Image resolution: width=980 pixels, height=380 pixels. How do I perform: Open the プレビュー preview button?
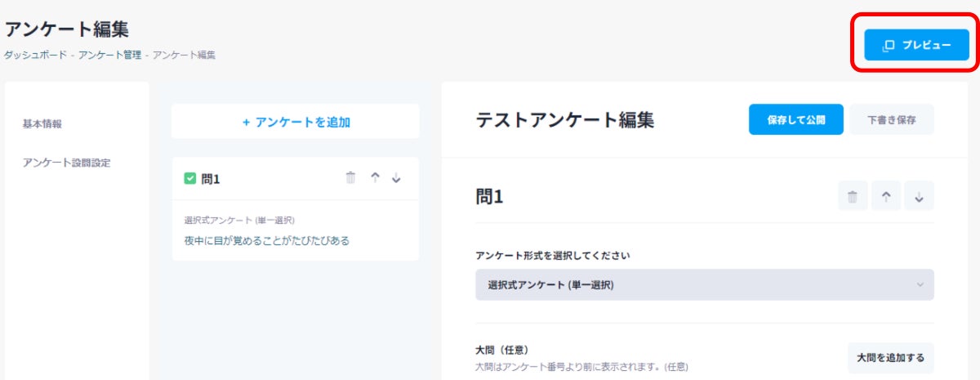(916, 45)
